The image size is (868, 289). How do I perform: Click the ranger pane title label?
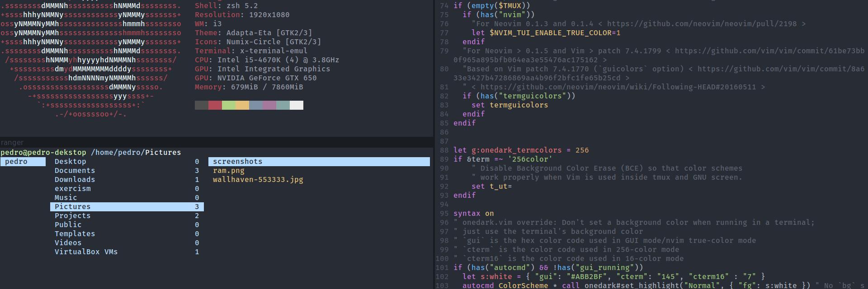[x=12, y=143]
